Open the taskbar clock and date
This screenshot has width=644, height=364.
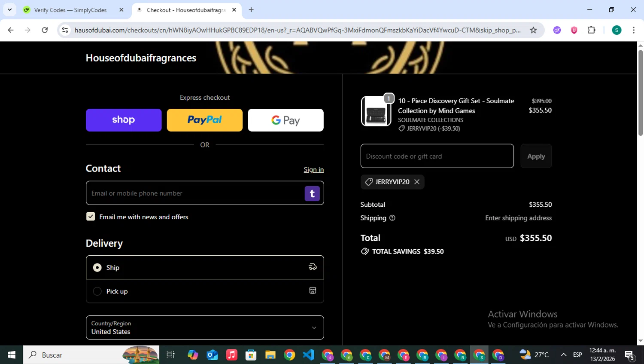click(x=603, y=355)
